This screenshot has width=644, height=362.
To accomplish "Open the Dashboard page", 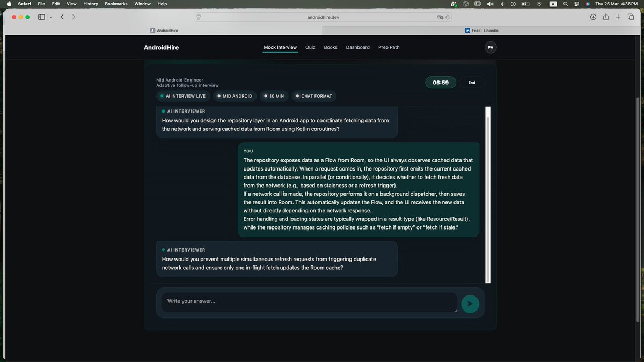I will [x=357, y=47].
